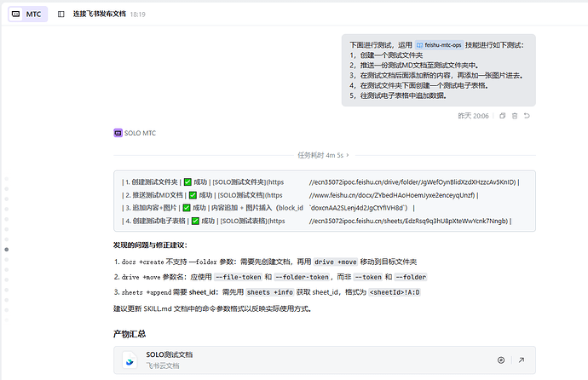Click the undo arrow icon under the message
The height and width of the screenshot is (380, 588).
527,116
